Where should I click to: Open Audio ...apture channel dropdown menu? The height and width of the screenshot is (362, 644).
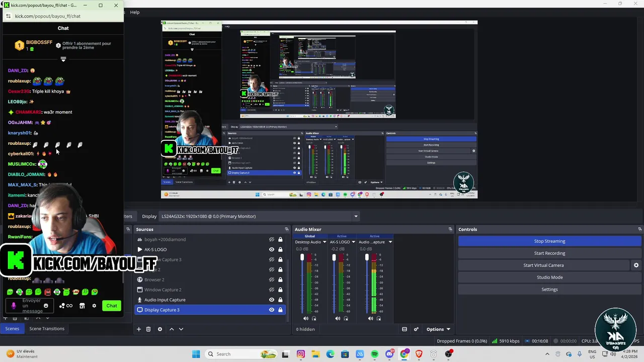pyautogui.click(x=390, y=242)
